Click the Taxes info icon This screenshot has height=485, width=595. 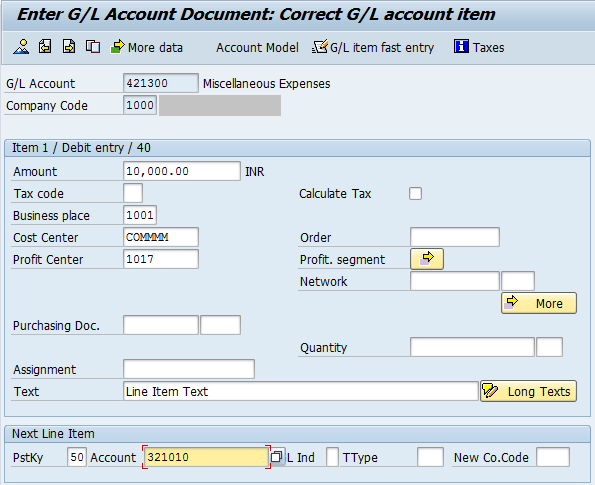tap(461, 47)
